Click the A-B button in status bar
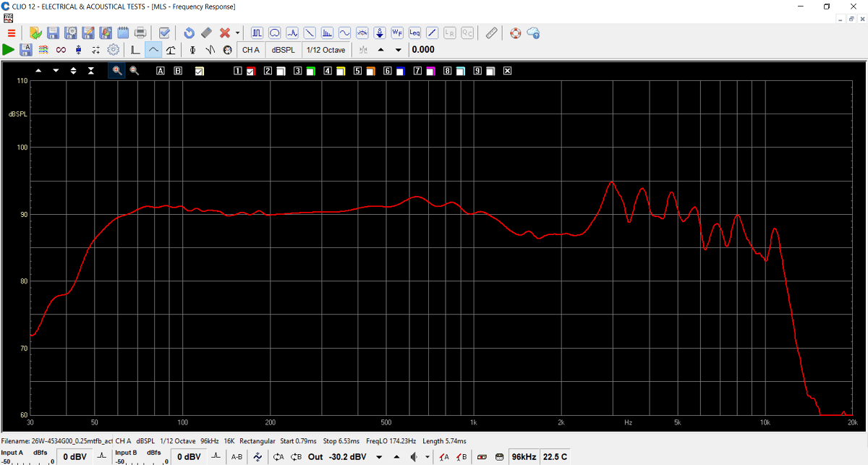868x465 pixels. point(237,457)
